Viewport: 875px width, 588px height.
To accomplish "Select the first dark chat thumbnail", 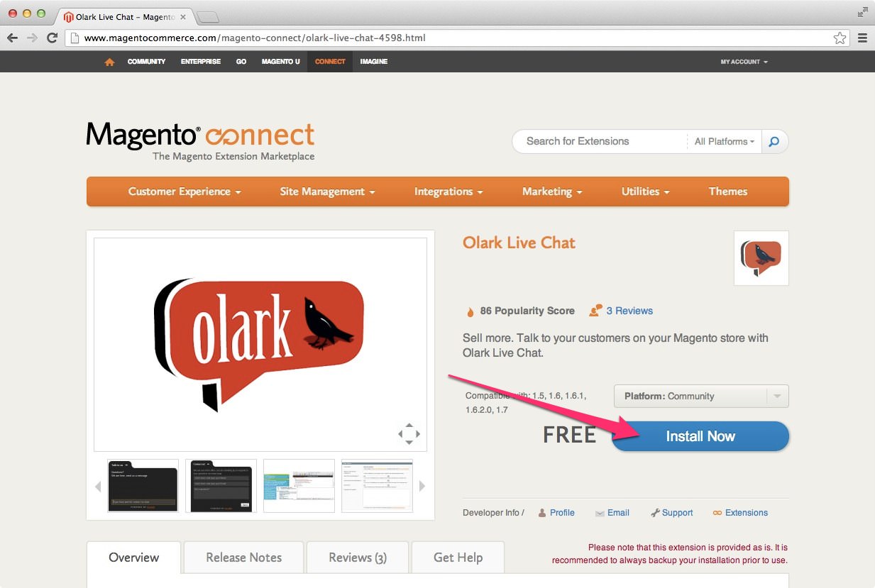I will pos(143,486).
